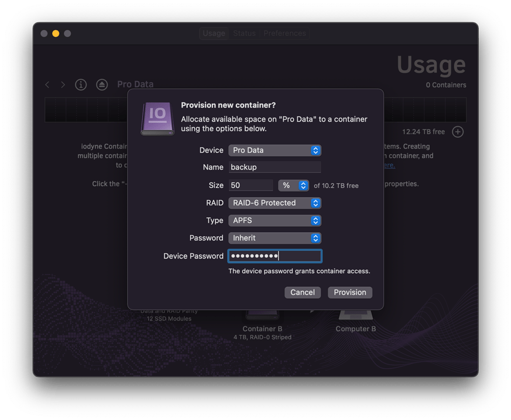This screenshot has width=511, height=420.
Task: Click the Size field containing 50
Action: pyautogui.click(x=251, y=185)
